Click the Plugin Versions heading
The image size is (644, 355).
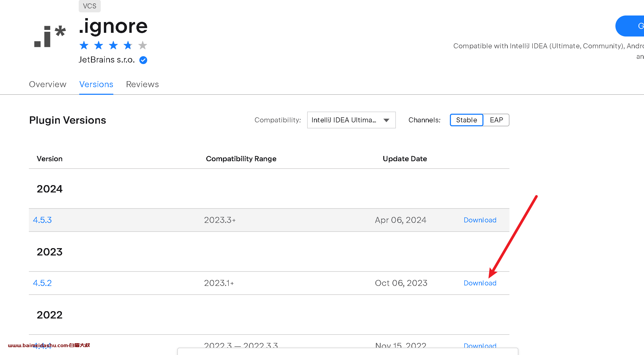pos(68,120)
